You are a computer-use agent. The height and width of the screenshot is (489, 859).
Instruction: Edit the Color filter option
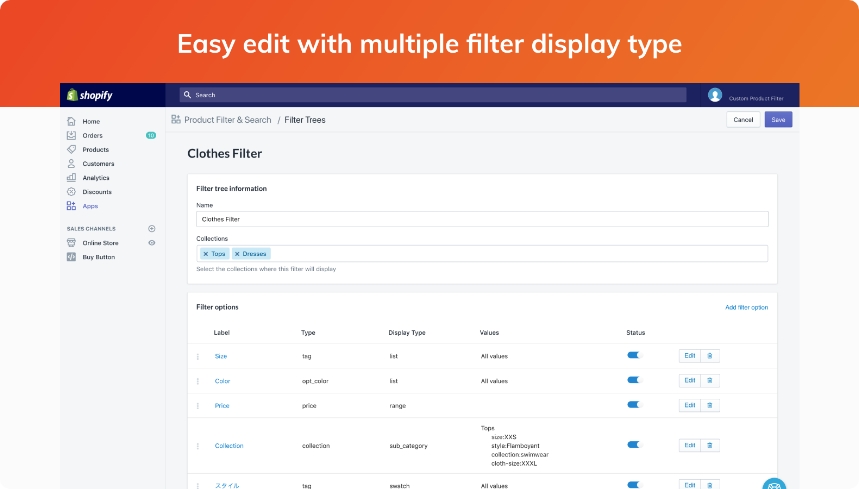click(x=690, y=381)
